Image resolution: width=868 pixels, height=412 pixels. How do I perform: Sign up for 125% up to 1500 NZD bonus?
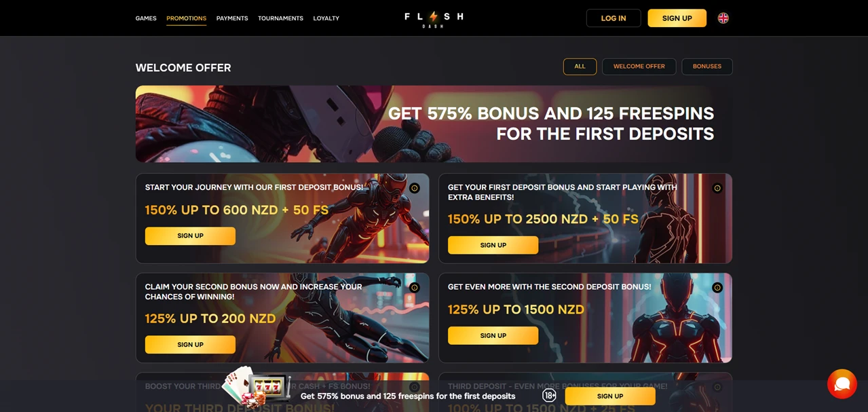point(493,335)
